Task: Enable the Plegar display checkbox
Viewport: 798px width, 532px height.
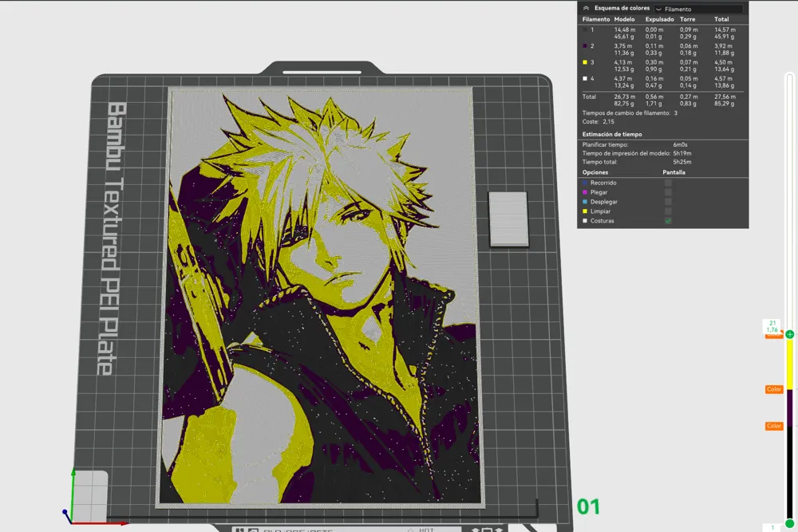Action: click(668, 192)
